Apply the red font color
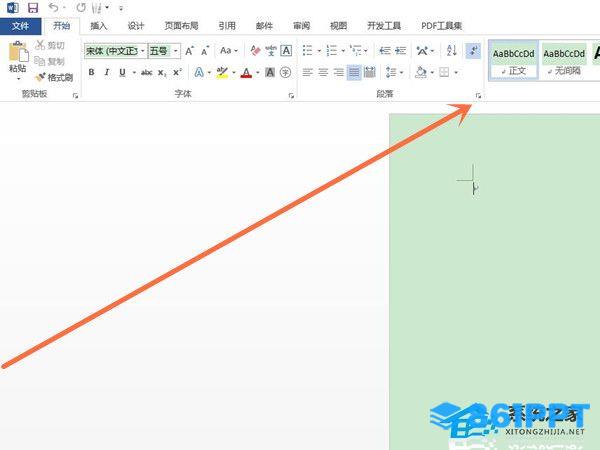Viewport: 600px width, 450px height. tap(246, 72)
